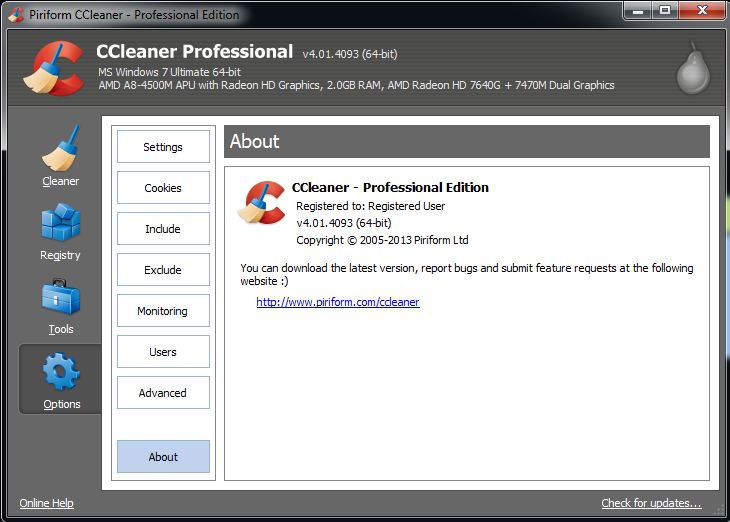Open the Monitoring options tab
Viewport: 730px width, 522px height.
tap(163, 311)
